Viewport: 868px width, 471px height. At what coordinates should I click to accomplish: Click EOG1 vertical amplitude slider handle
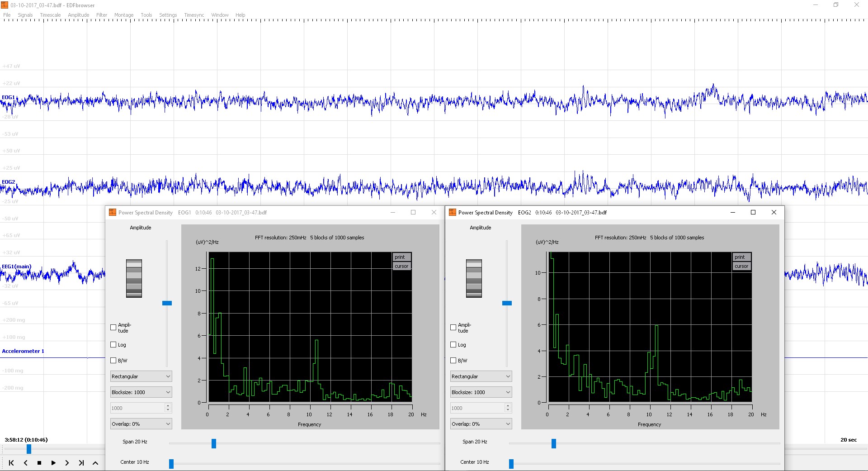[167, 303]
